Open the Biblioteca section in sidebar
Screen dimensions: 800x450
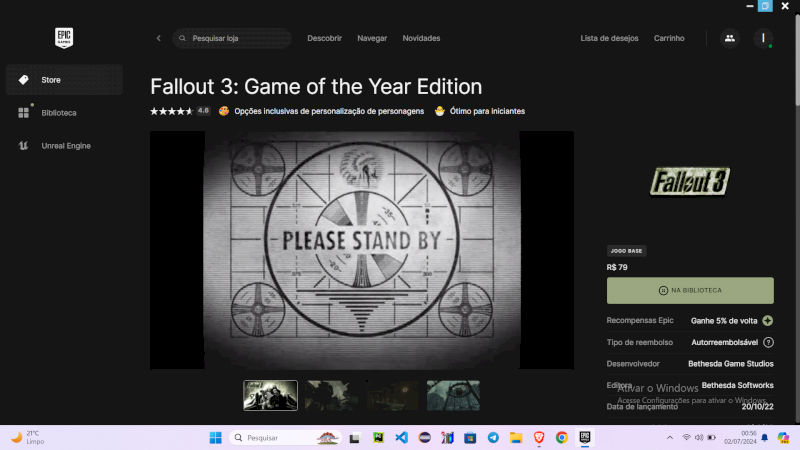coord(58,113)
